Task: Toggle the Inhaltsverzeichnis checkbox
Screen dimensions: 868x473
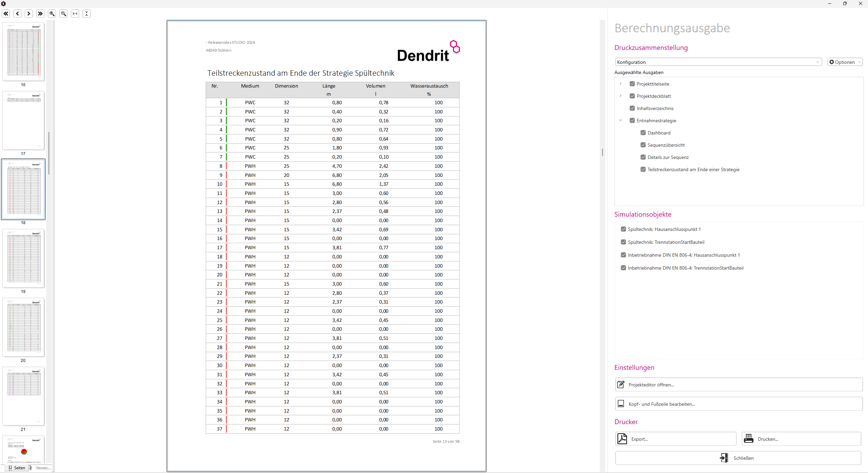Action: pos(632,108)
